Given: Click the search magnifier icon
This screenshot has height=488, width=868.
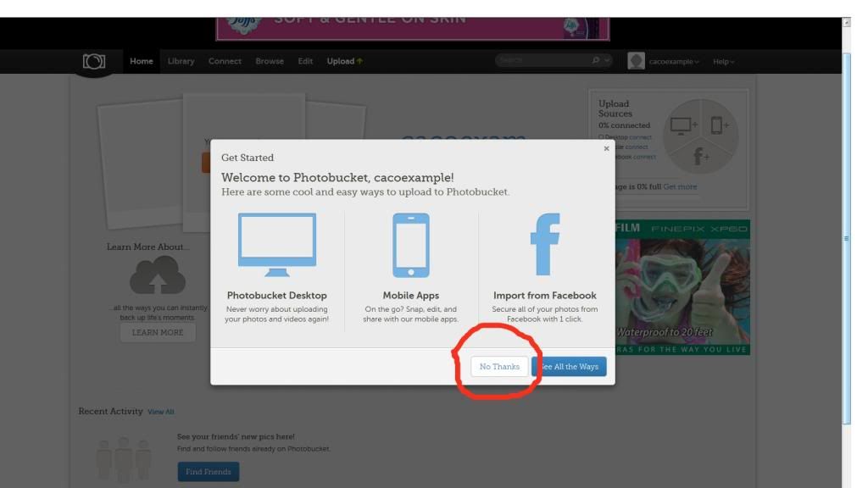Looking at the screenshot, I should point(596,60).
